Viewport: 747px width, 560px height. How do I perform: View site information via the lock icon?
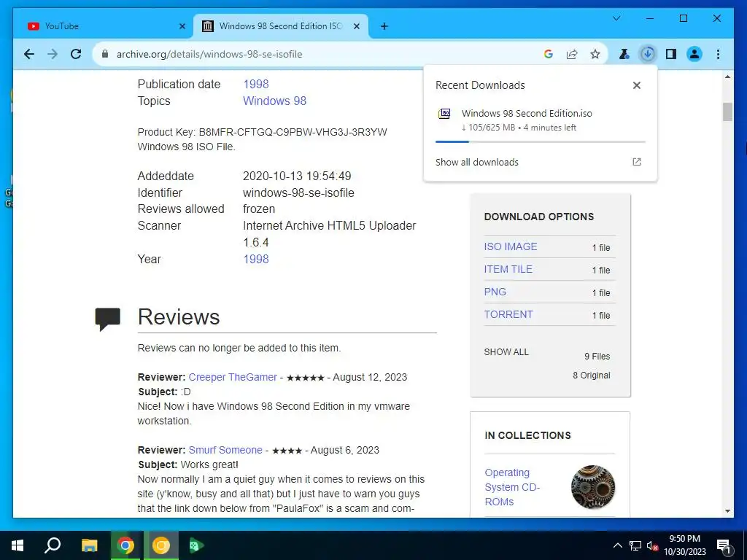click(105, 54)
